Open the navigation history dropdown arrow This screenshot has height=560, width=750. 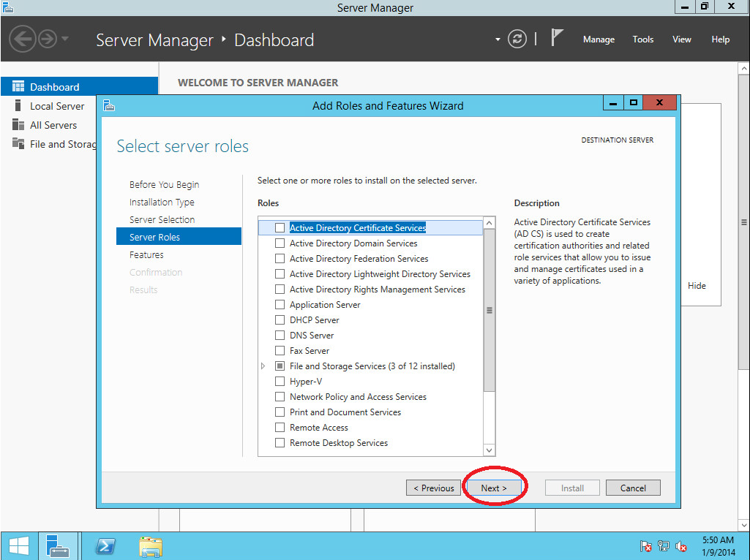(x=65, y=39)
